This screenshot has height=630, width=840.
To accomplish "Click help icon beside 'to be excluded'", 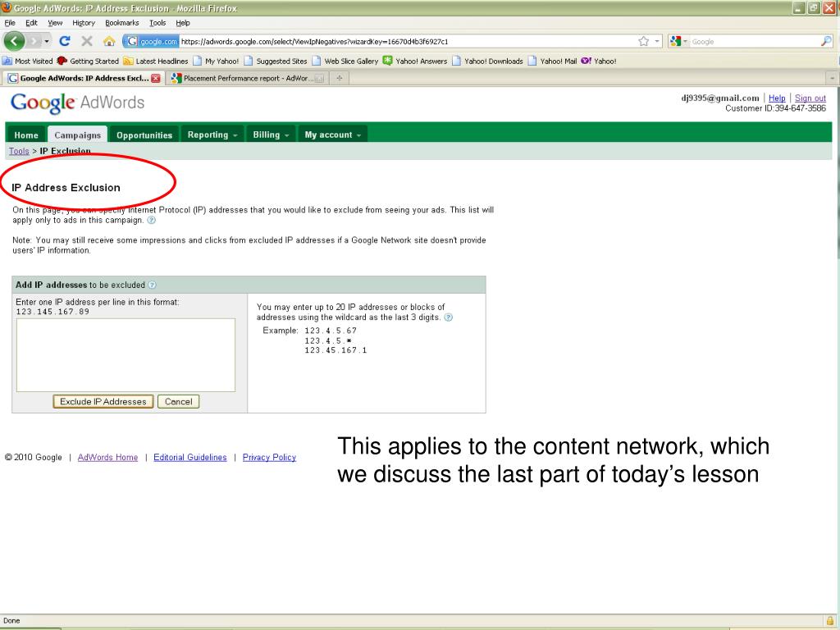I will pyautogui.click(x=152, y=285).
